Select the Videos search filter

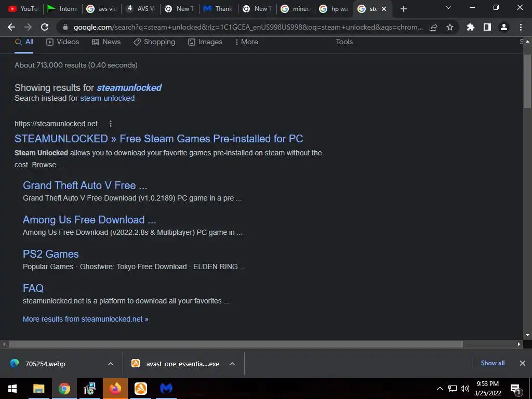pos(63,42)
